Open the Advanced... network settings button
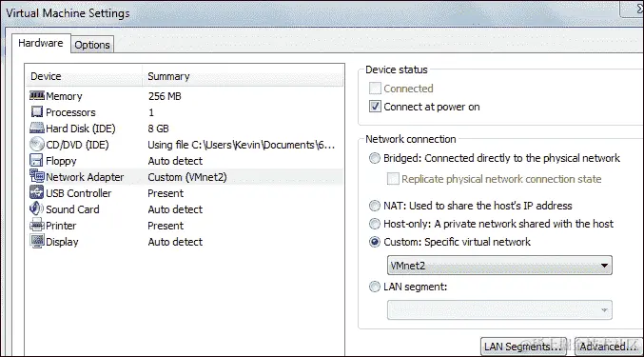The width and height of the screenshot is (644, 357). click(x=608, y=347)
